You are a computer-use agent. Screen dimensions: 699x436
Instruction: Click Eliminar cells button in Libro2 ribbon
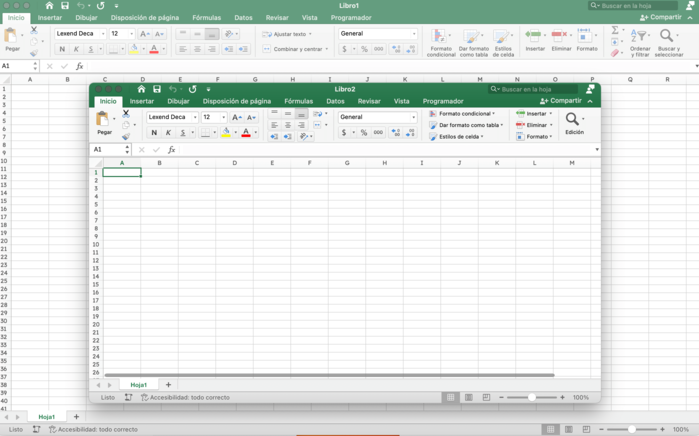pyautogui.click(x=534, y=125)
